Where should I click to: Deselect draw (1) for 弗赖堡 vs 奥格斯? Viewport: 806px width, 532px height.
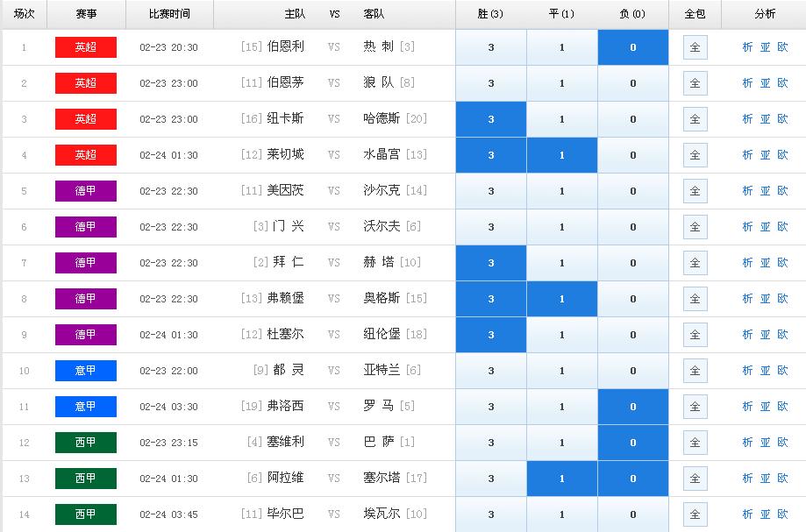point(562,299)
